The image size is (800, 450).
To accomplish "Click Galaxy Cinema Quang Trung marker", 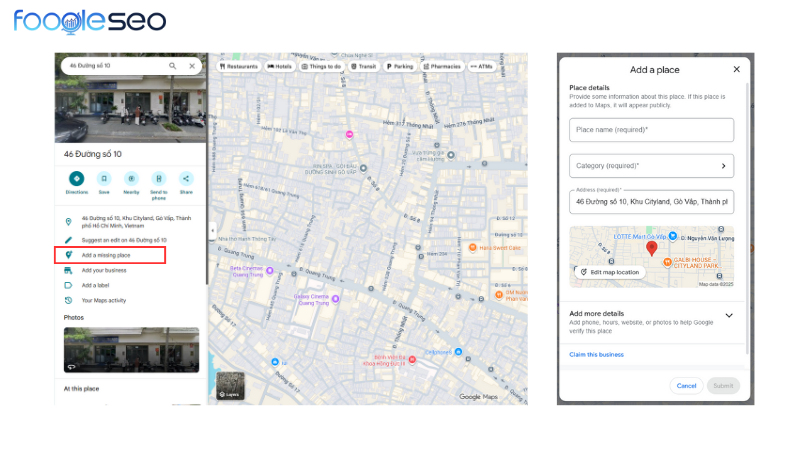I will click(335, 299).
